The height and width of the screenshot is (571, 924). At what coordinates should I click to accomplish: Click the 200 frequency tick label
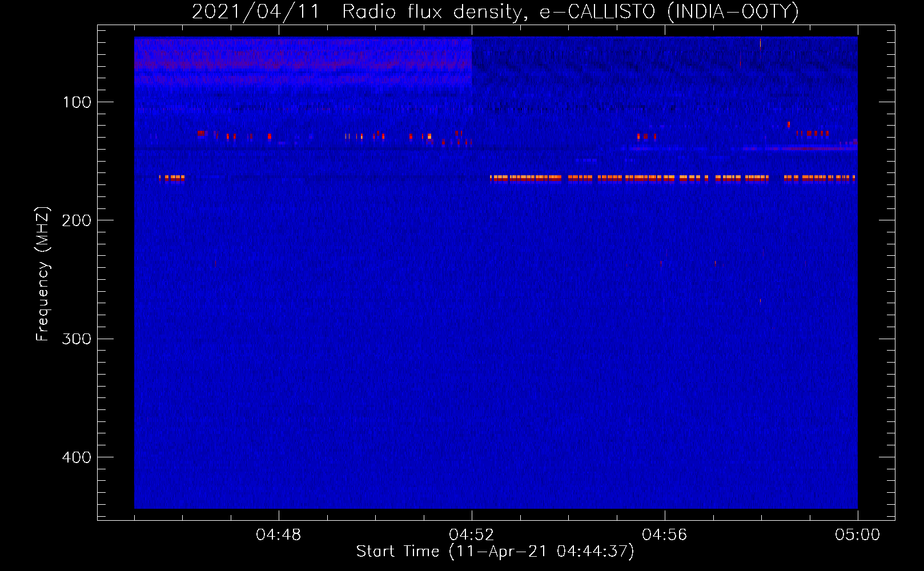click(77, 220)
